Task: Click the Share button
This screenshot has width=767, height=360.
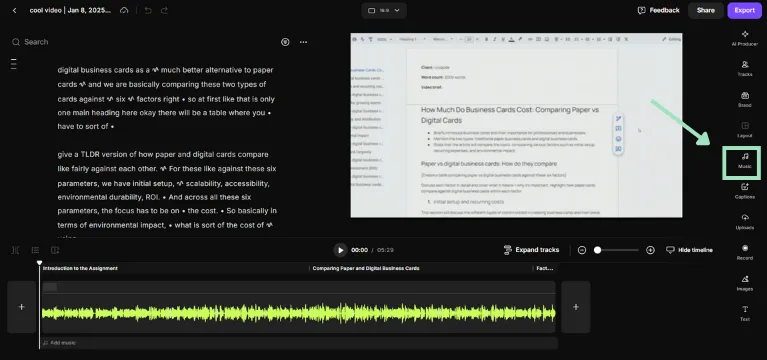Action: coord(705,10)
